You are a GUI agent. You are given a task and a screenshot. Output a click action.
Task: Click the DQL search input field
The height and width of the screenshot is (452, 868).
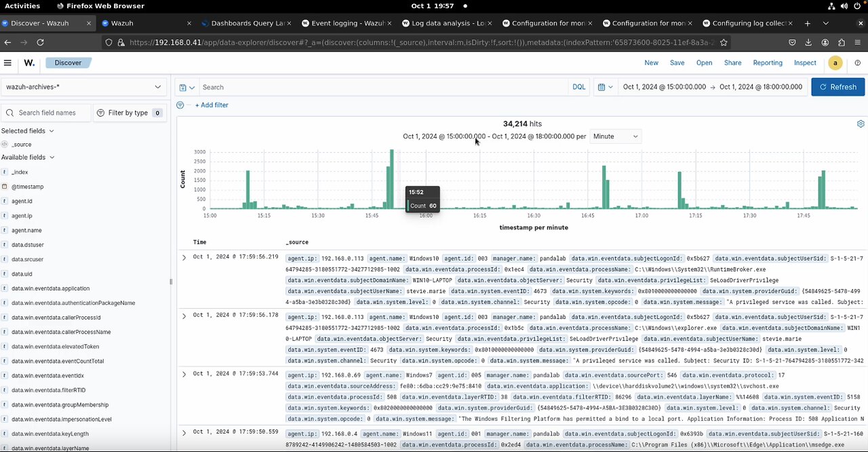pyautogui.click(x=383, y=87)
